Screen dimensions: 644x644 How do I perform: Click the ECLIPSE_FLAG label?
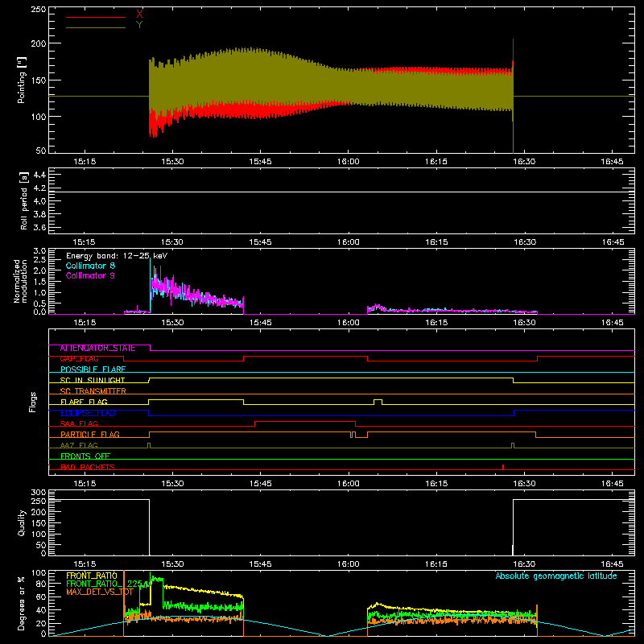(88, 413)
